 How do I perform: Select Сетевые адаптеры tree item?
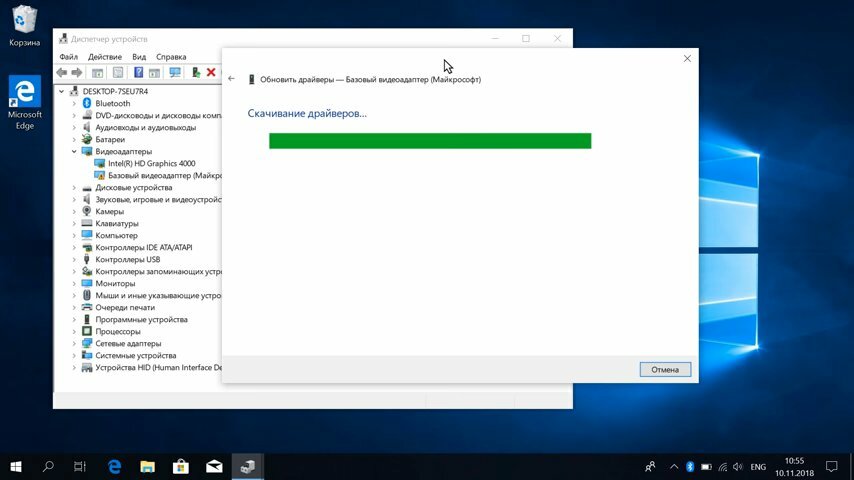[128, 343]
